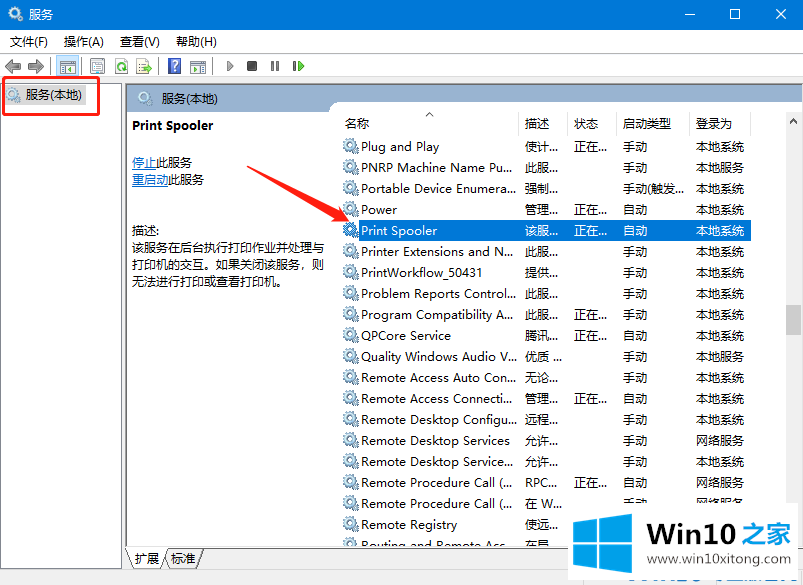Click gear icon of PrintWorkflow_50431

click(x=350, y=273)
